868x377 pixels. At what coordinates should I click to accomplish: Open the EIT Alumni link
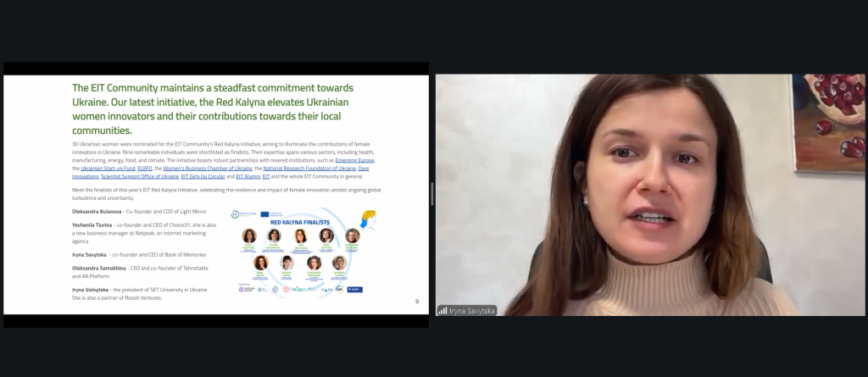tap(248, 176)
